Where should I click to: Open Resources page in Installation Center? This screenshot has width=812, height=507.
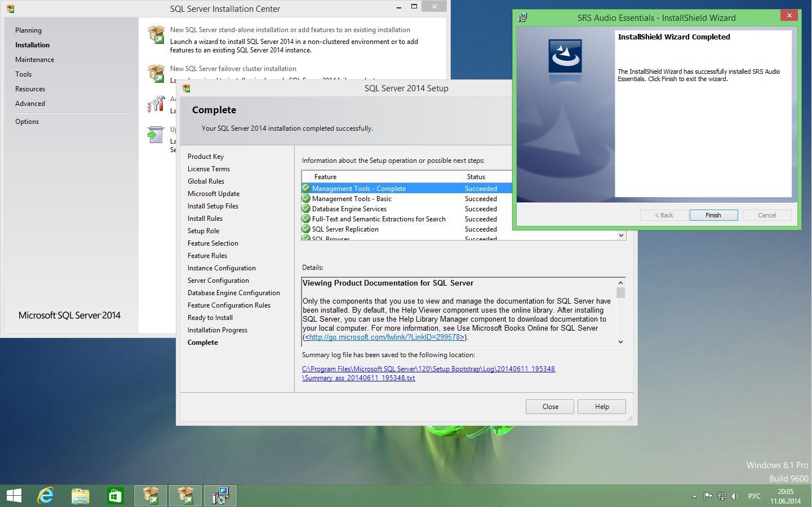tap(30, 89)
